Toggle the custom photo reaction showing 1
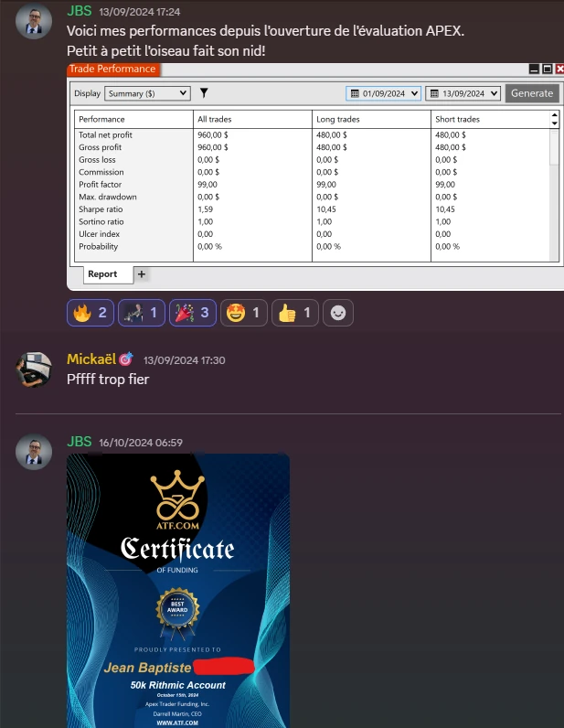The width and height of the screenshot is (564, 728). point(142,313)
